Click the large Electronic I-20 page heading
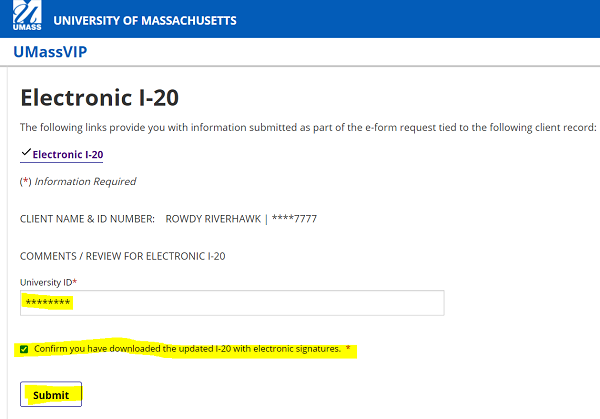Screen dimensions: 600x419 pos(99,98)
